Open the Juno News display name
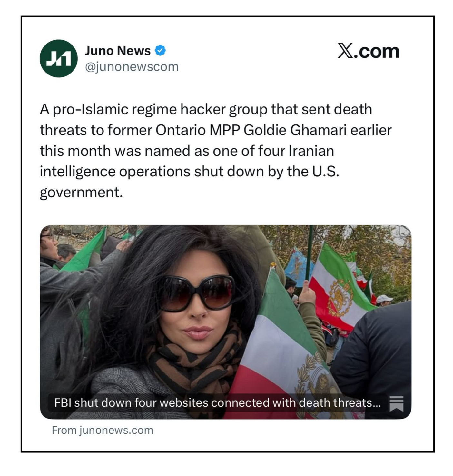 coord(118,51)
